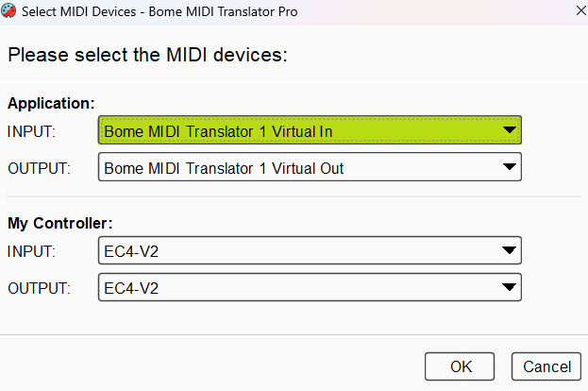
Task: Click 'Please select the MIDI devices' heading
Action: [148, 55]
